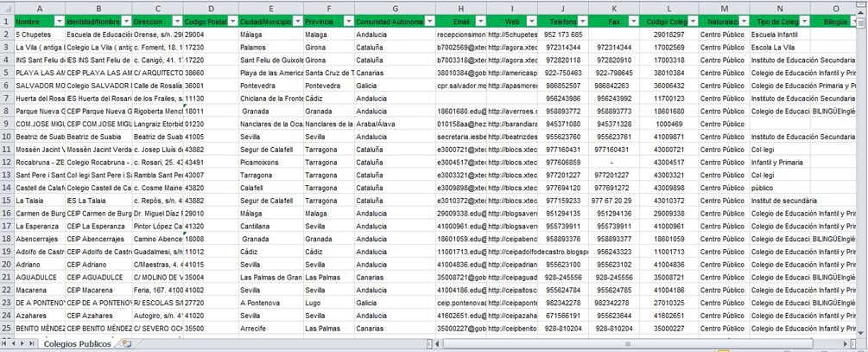Click the tab split handle beside the scrollbar
868x352 pixels.
pyautogui.click(x=429, y=343)
